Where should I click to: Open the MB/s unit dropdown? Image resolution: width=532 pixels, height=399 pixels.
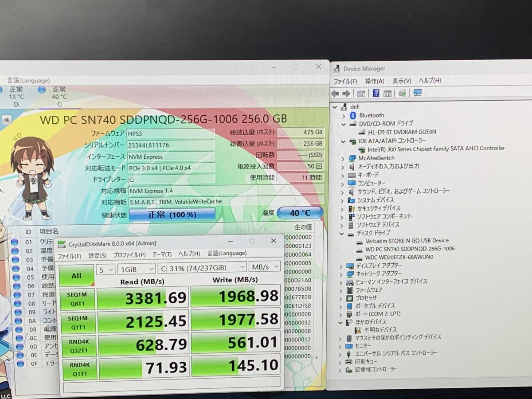coord(265,266)
